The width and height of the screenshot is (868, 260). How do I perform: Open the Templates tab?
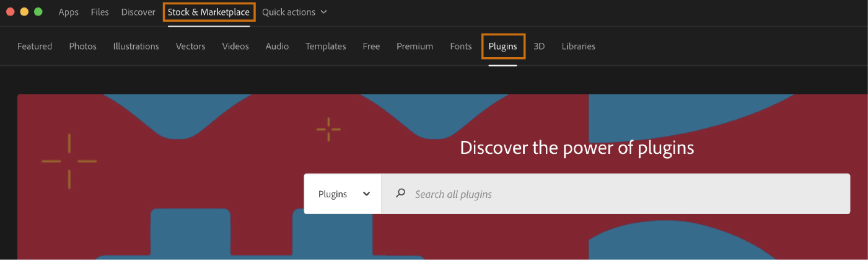click(x=325, y=47)
